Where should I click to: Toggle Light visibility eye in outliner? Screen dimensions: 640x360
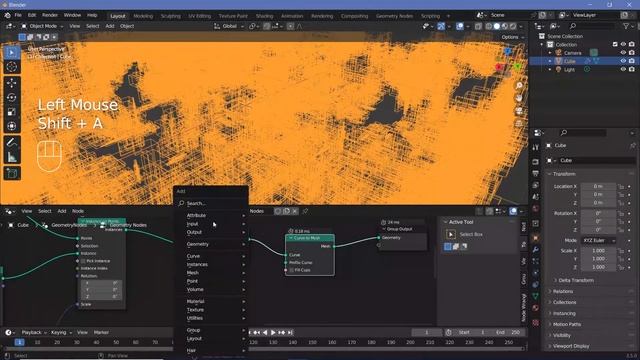click(623, 70)
